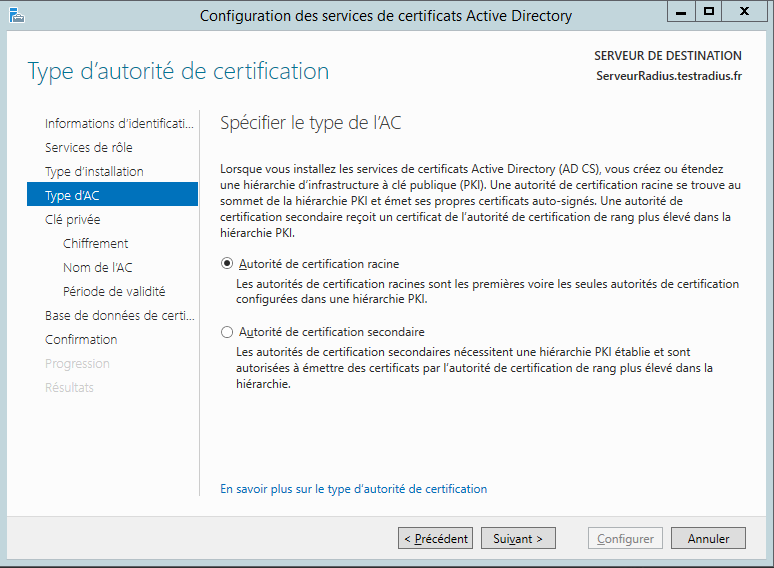
Task: Open Clé privée step
Action: tap(72, 219)
